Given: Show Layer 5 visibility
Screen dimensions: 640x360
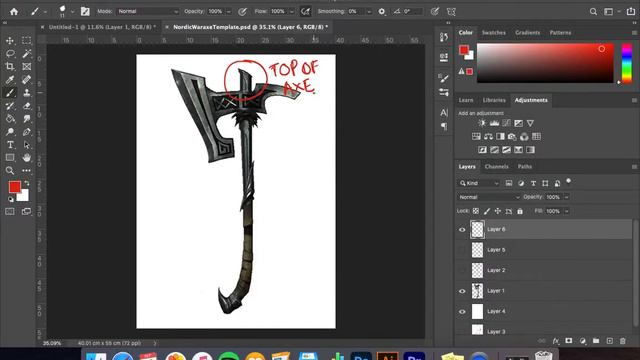Looking at the screenshot, I should [x=462, y=250].
